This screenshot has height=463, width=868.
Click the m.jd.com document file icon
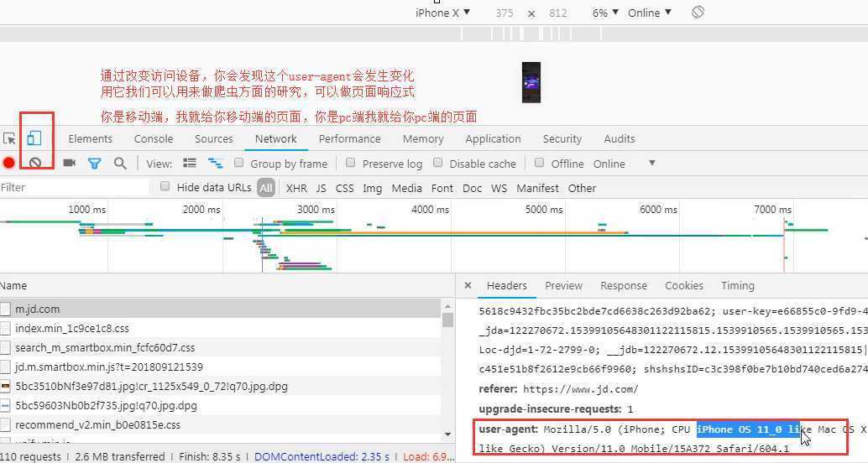tap(6, 310)
